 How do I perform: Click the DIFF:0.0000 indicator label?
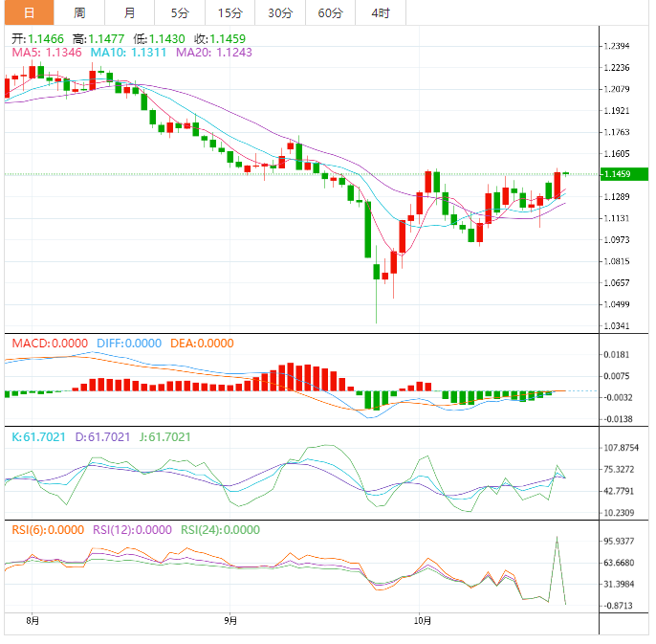pos(129,344)
